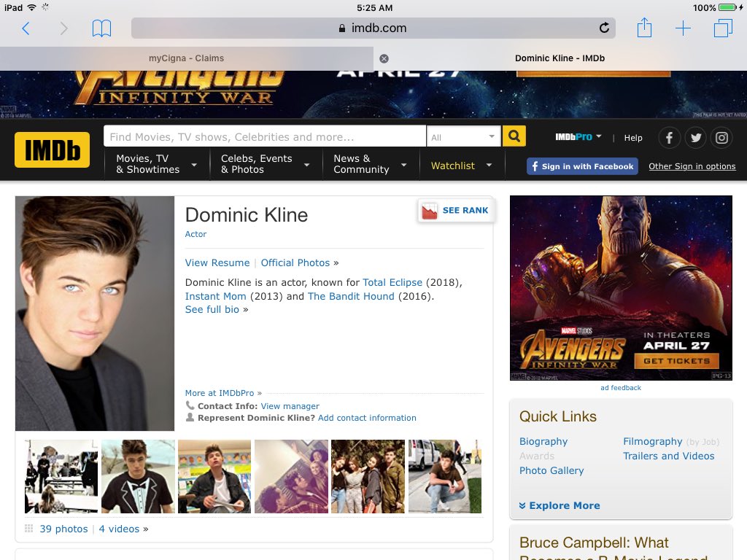Image resolution: width=747 pixels, height=560 pixels.
Task: Click the Avengers GET TICKETS ad button
Action: pos(676,361)
